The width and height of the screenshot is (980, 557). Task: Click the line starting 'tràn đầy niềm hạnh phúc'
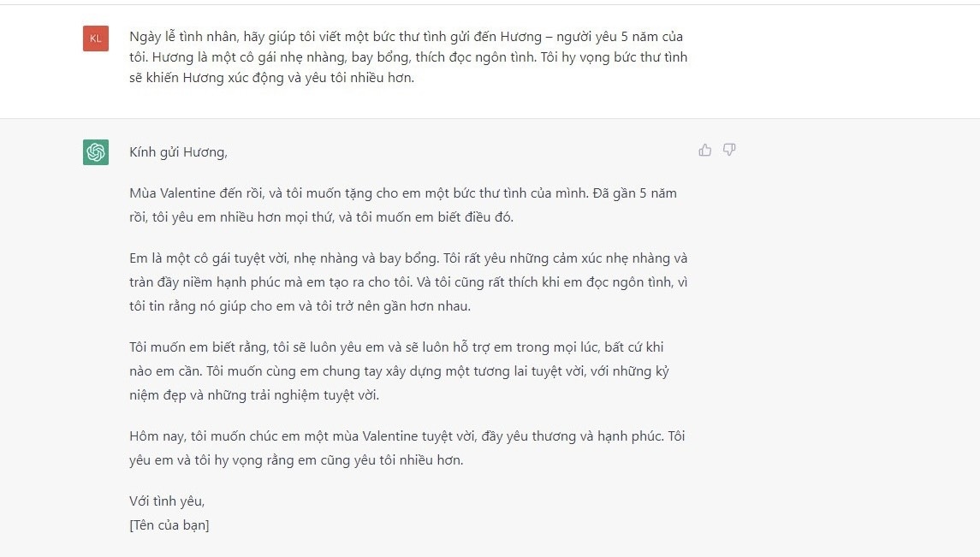408,282
